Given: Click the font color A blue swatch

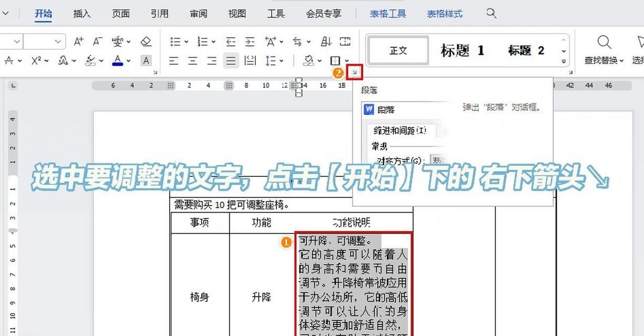Looking at the screenshot, I should coord(118,60).
